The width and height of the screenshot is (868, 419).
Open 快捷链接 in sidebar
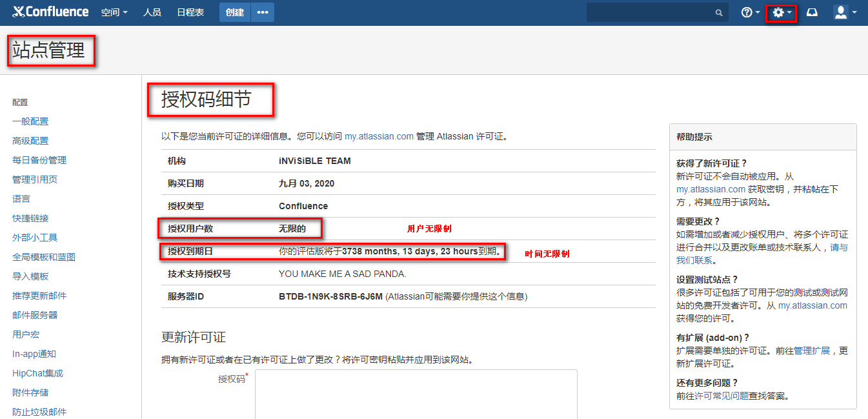tap(30, 218)
